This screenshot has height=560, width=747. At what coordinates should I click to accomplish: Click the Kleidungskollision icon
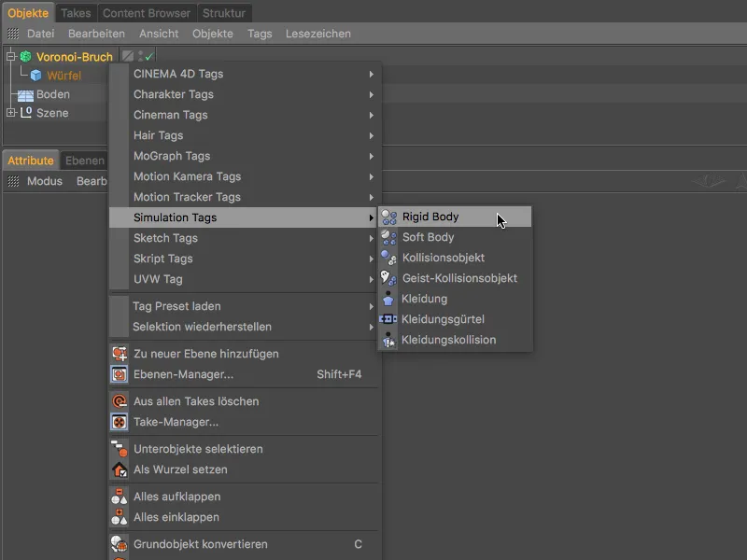(388, 340)
